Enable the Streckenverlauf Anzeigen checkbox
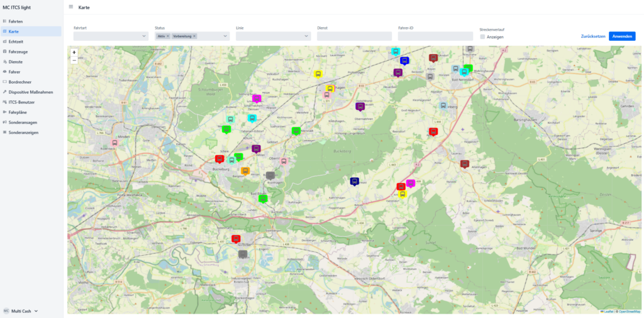Screen dimensions: 644x318 482,37
